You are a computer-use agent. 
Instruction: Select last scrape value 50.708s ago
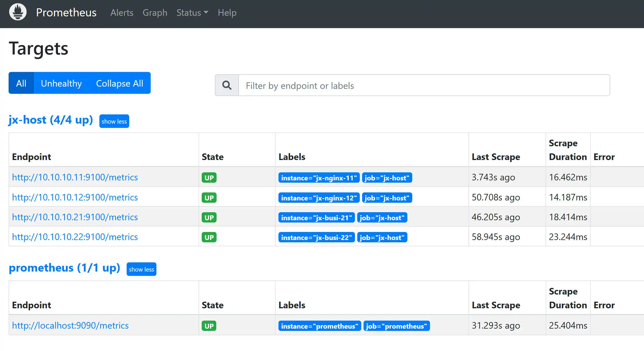tap(496, 197)
